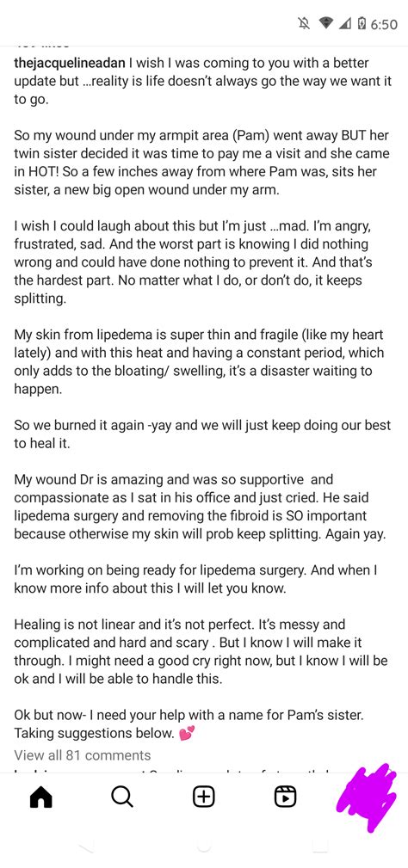Tap the sentence 'So we burned it again'

[202, 434]
